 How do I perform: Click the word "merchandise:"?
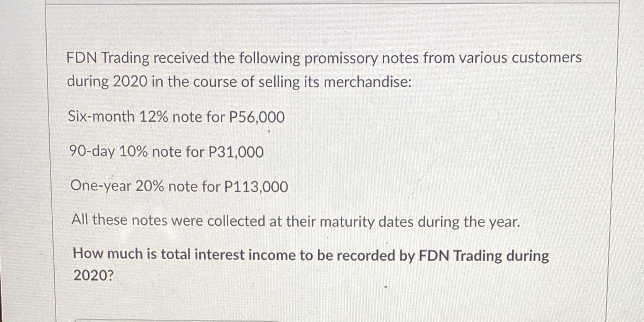click(368, 82)
